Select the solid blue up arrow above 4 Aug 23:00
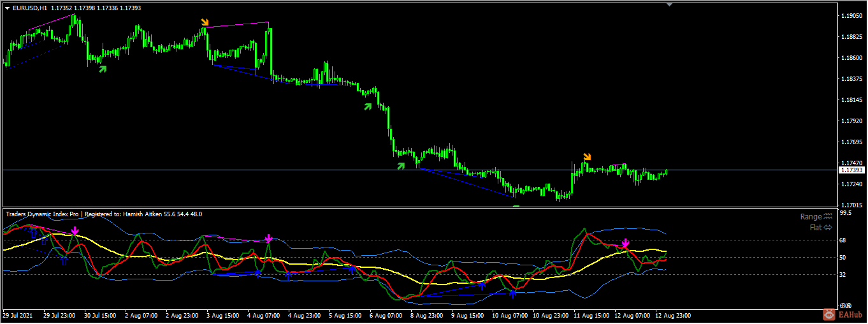Image resolution: width=868 pixels, height=324 pixels. 289,276
